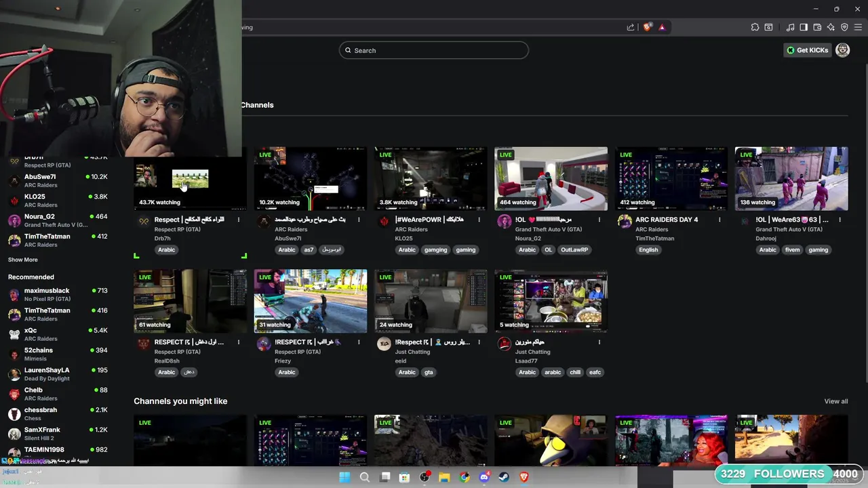
Task: Open KLO25 avatar on its stream card
Action: (384, 221)
